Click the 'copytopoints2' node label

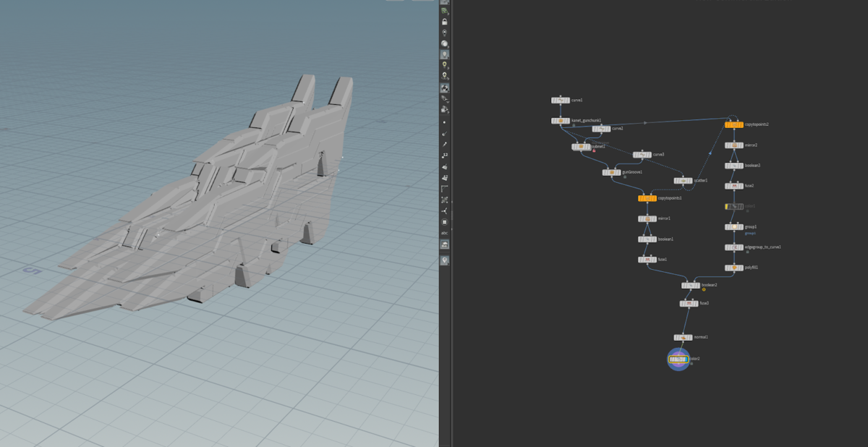click(x=757, y=124)
